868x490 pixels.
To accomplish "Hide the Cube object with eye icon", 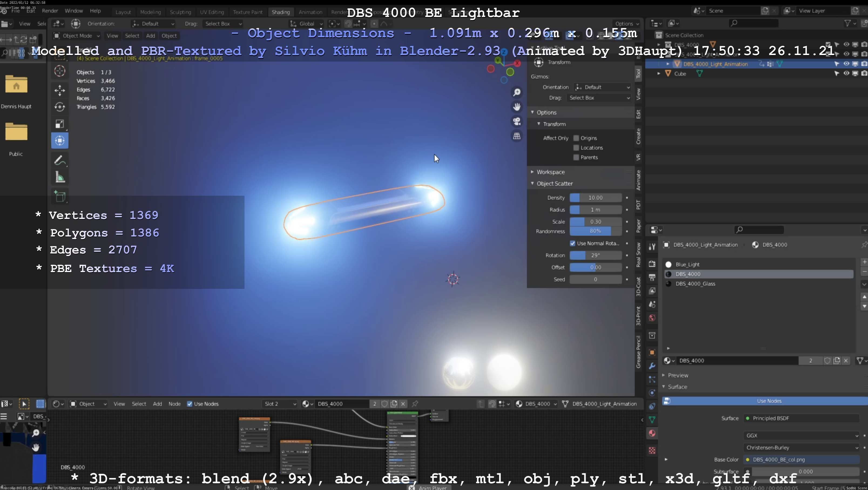I will [846, 73].
